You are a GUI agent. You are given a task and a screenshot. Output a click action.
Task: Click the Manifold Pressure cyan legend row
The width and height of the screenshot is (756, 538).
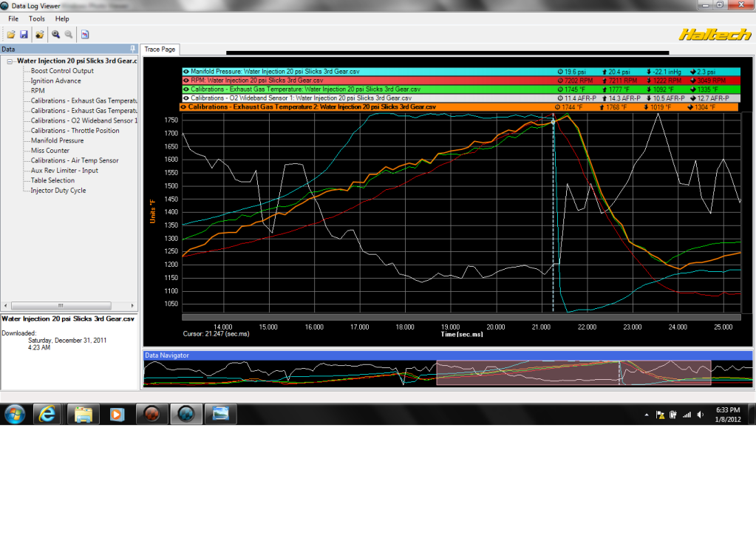click(x=460, y=72)
